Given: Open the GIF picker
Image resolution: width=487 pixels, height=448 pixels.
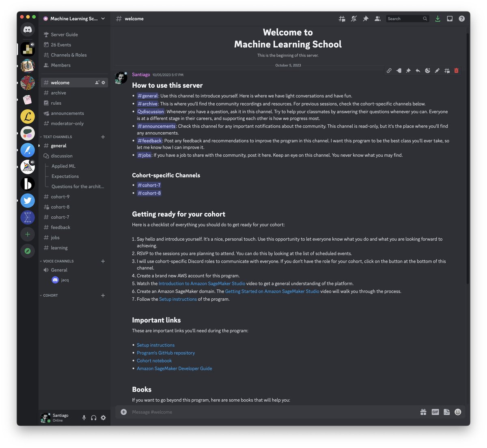Looking at the screenshot, I should (435, 412).
